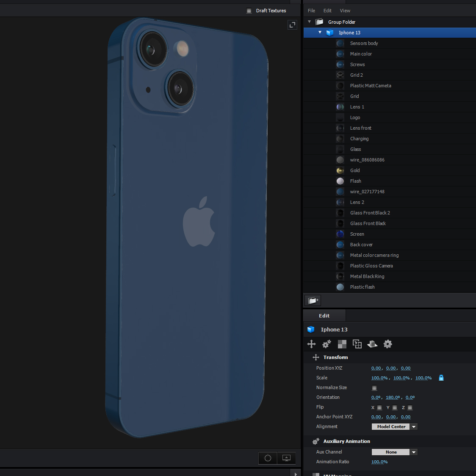Toggle Flip X checkbox
The width and height of the screenshot is (476, 476).
coord(379,407)
